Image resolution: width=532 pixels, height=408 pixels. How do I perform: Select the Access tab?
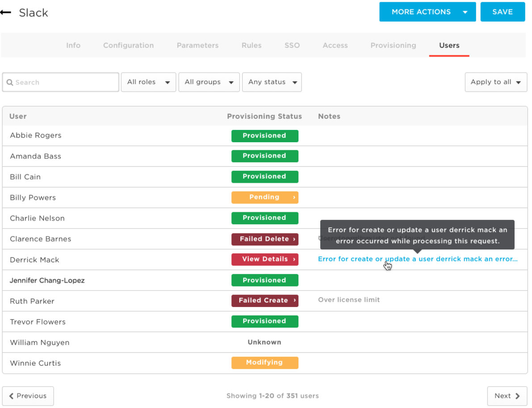[x=335, y=45]
